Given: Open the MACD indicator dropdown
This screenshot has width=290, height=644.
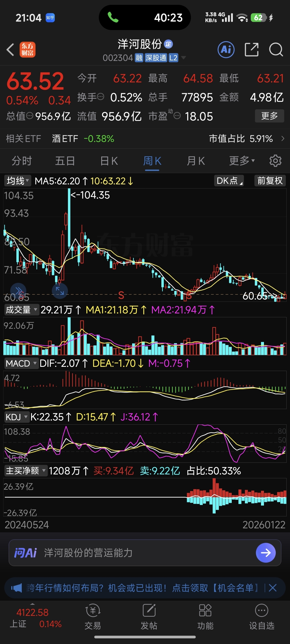Looking at the screenshot, I should point(21,364).
